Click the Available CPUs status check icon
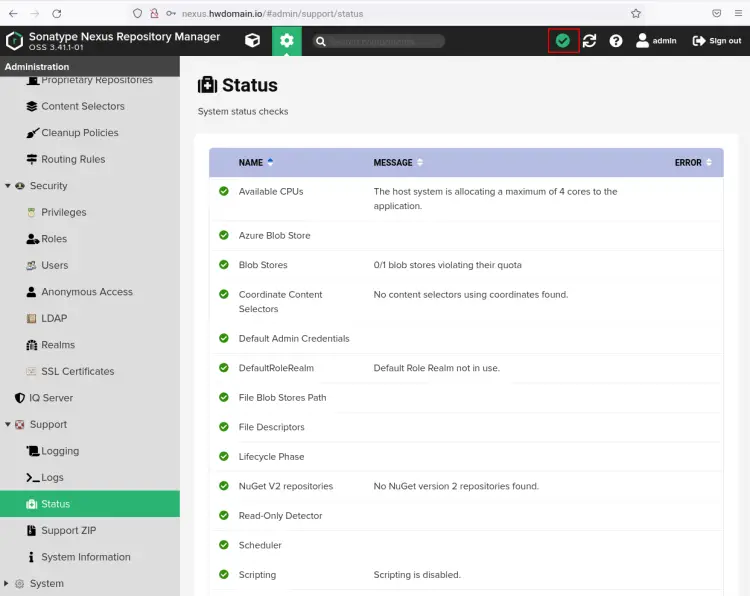The image size is (750, 596). [x=224, y=191]
